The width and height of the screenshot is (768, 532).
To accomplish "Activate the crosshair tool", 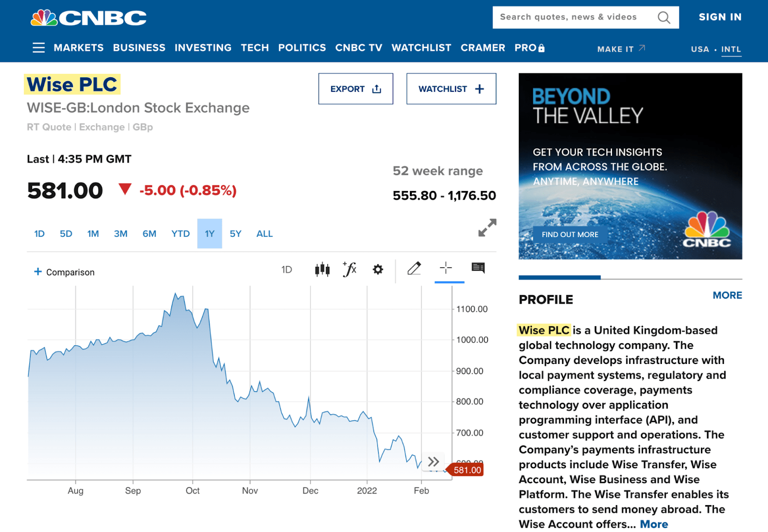I will click(x=446, y=268).
